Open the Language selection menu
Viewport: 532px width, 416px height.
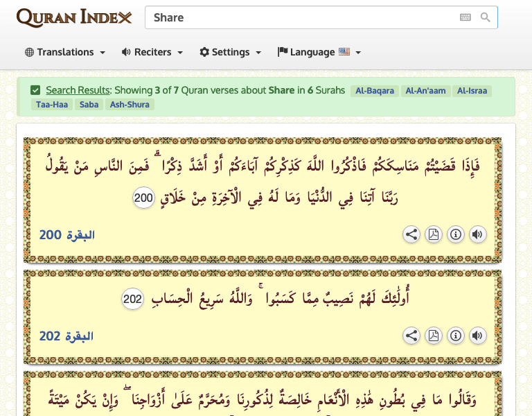(319, 52)
